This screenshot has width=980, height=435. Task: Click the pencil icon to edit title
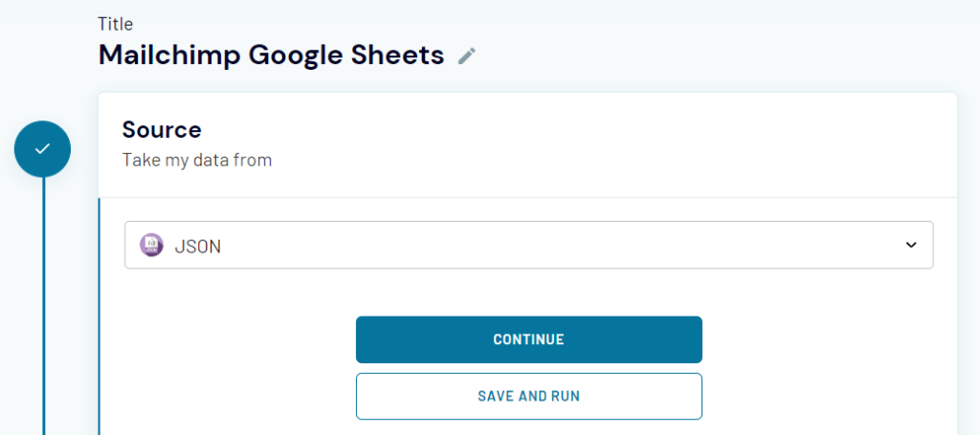pyautogui.click(x=466, y=56)
